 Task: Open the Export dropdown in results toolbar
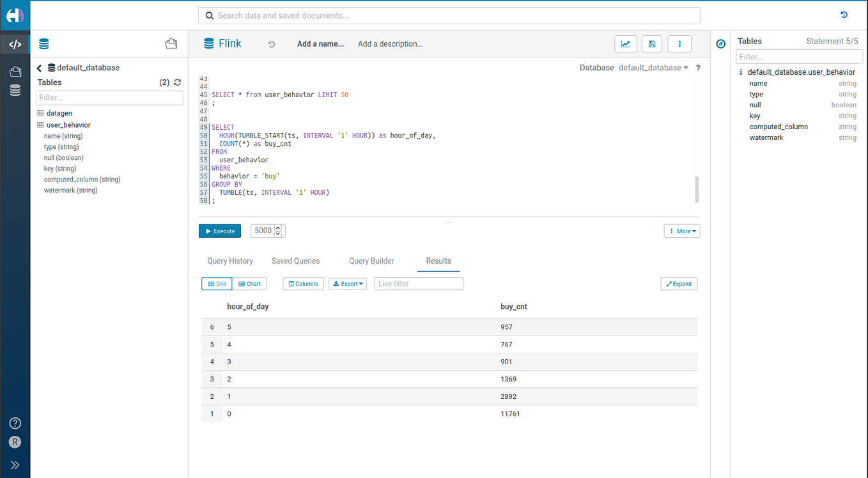(347, 284)
